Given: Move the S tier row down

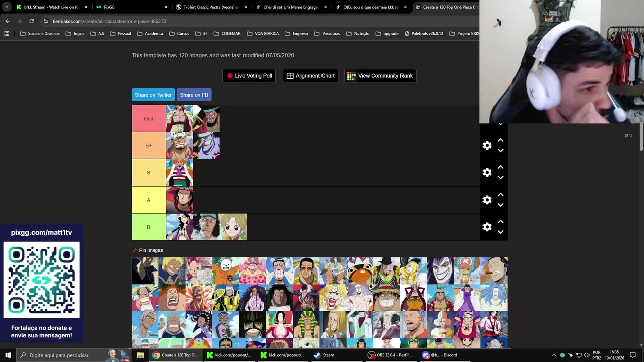Looking at the screenshot, I should pyautogui.click(x=500, y=177).
